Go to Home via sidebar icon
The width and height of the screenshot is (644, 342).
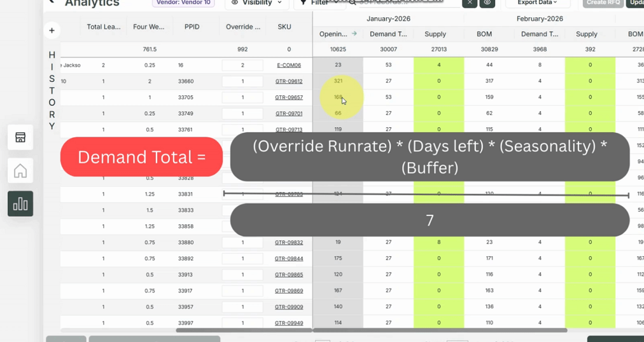pos(20,171)
